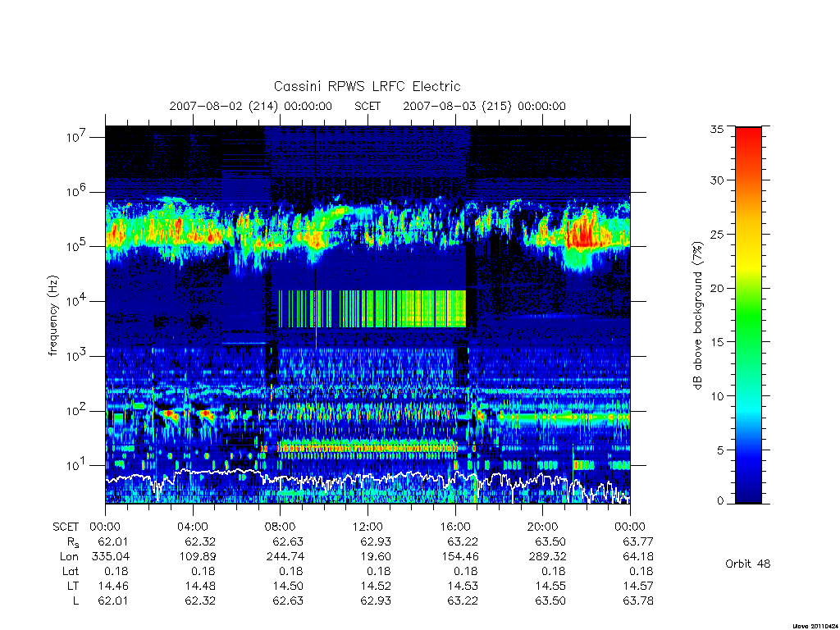The image size is (840, 630).
Task: Click the 35 dB color scale label
Action: click(x=717, y=129)
